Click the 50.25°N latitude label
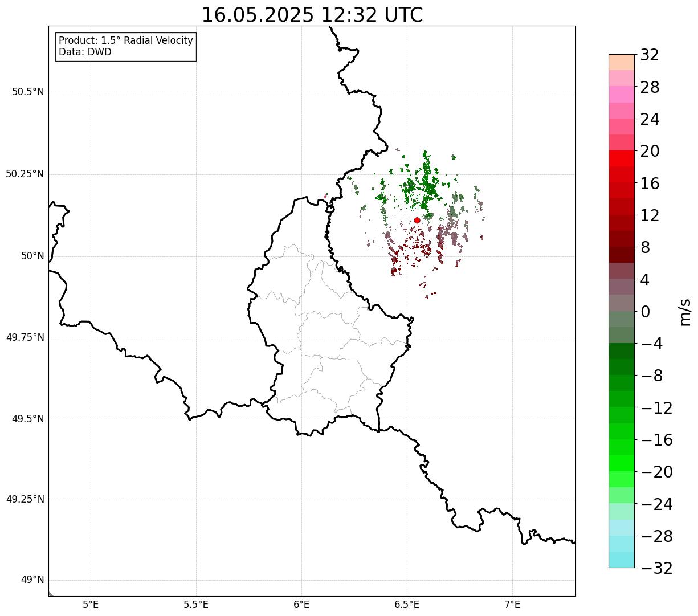 click(x=25, y=174)
